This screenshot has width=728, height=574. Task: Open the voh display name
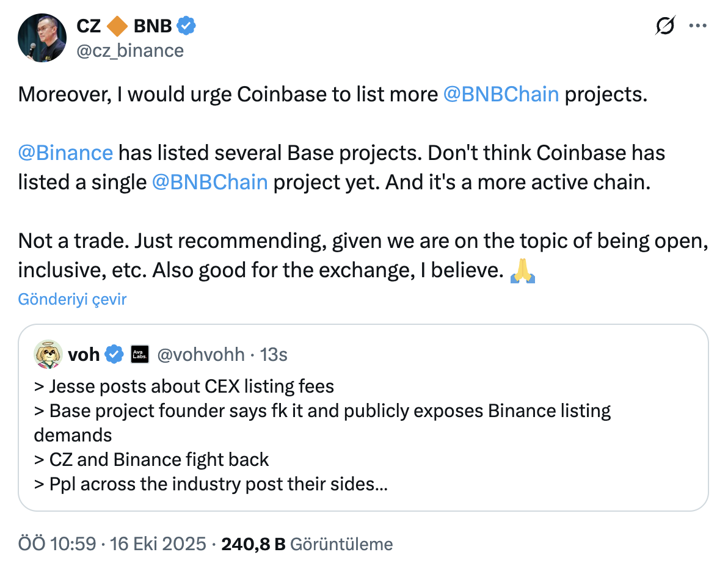84,354
